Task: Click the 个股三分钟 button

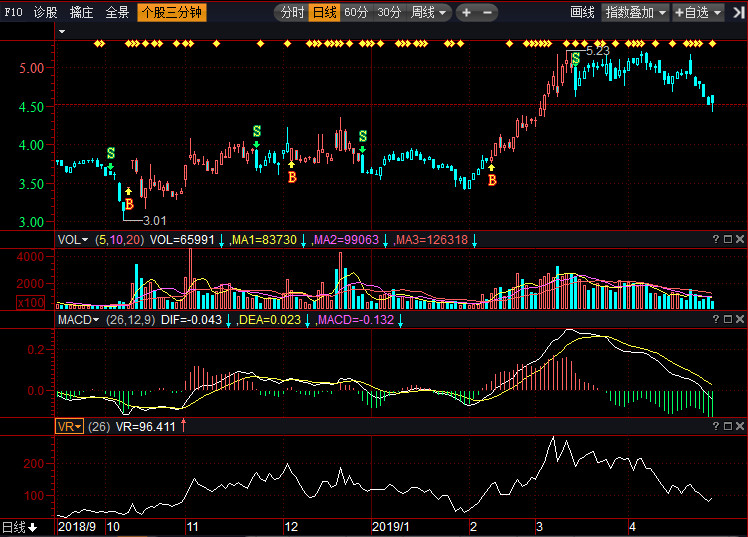Action: 172,12
